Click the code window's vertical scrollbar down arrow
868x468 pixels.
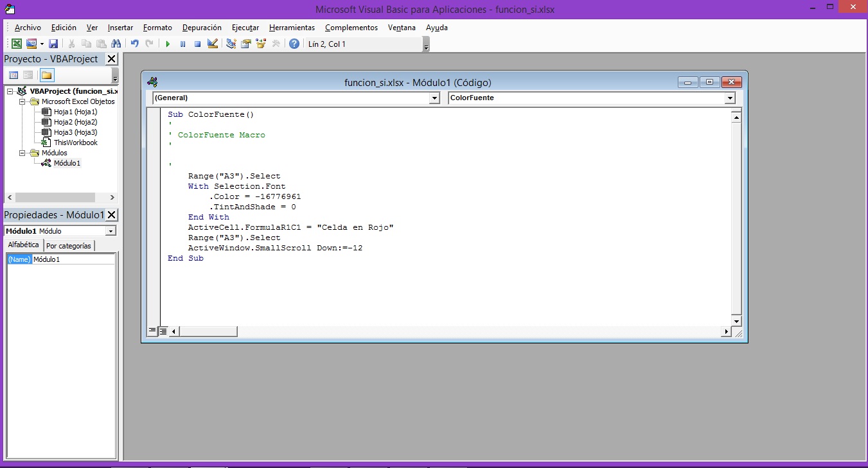pos(736,321)
